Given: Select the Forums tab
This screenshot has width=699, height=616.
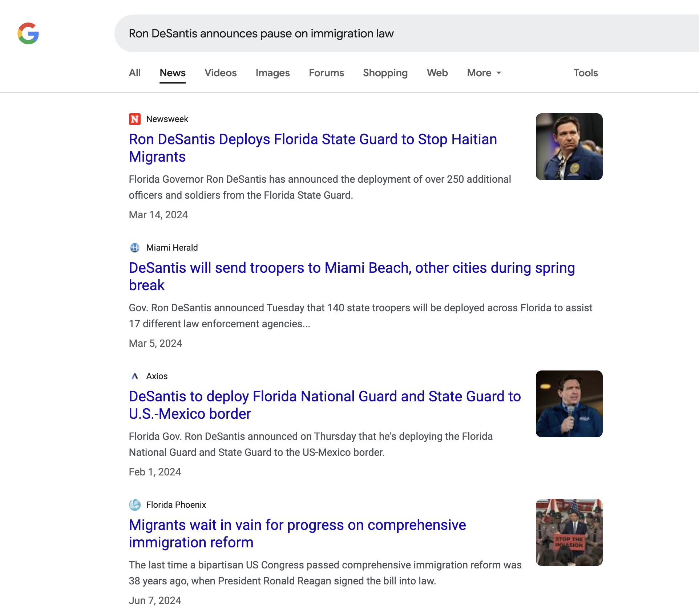Looking at the screenshot, I should (x=326, y=73).
